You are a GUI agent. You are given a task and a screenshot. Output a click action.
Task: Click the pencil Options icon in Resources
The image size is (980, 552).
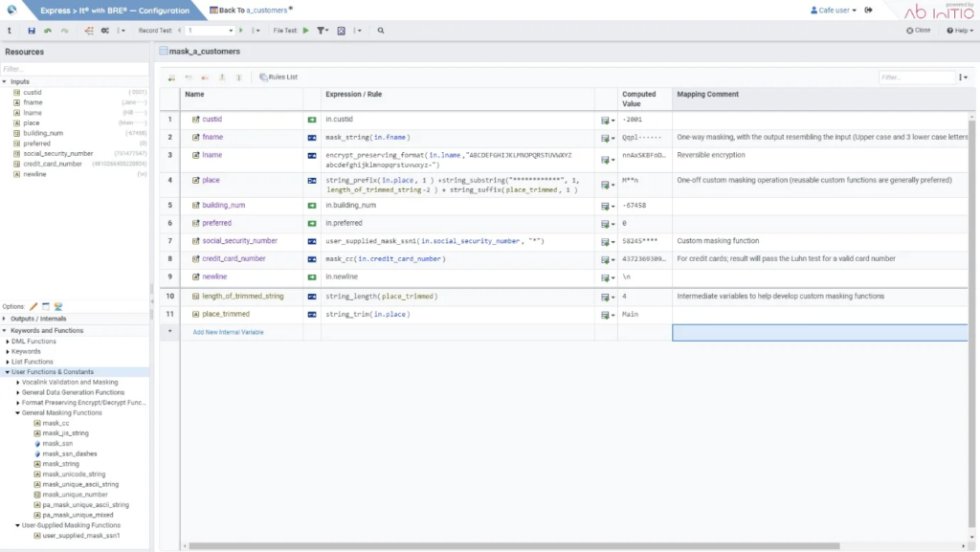pos(33,306)
